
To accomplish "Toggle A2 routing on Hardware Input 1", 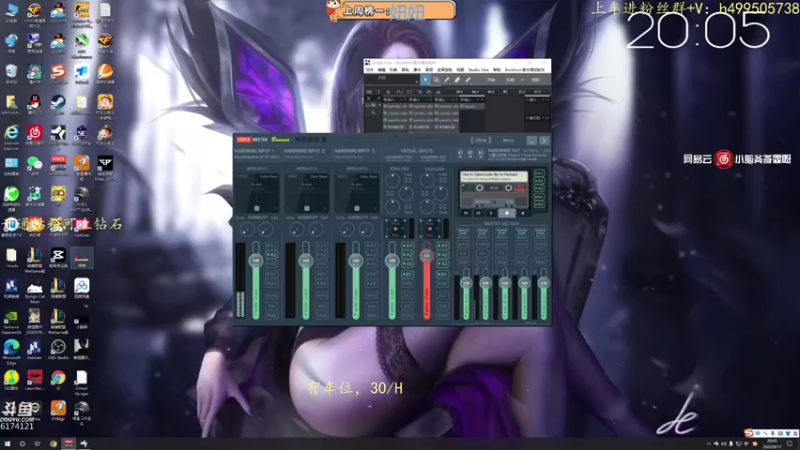I will tap(271, 255).
